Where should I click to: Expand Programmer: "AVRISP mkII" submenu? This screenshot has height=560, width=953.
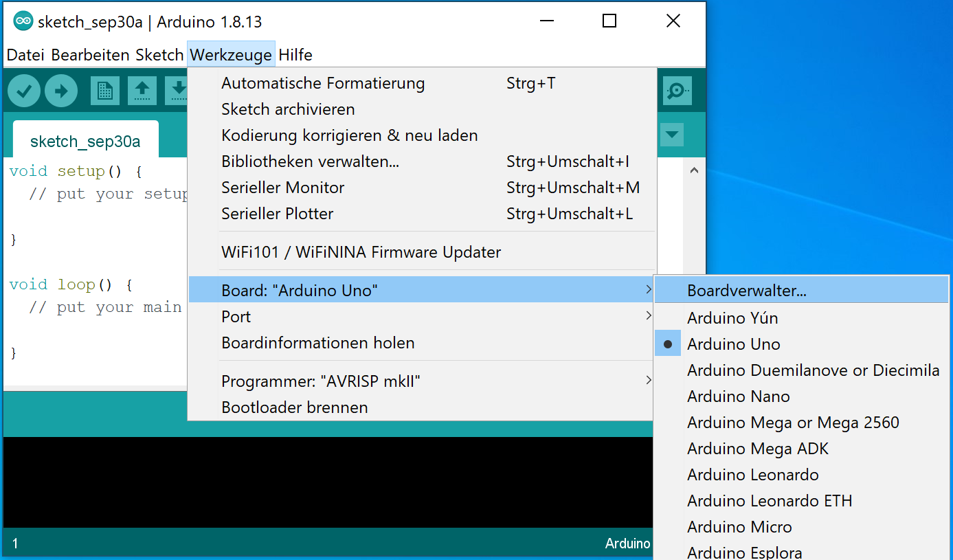pyautogui.click(x=422, y=381)
